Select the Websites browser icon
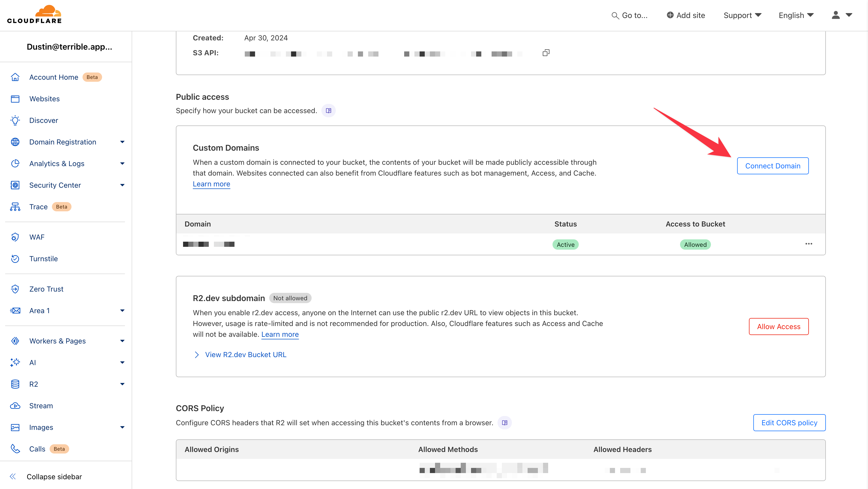 [15, 99]
